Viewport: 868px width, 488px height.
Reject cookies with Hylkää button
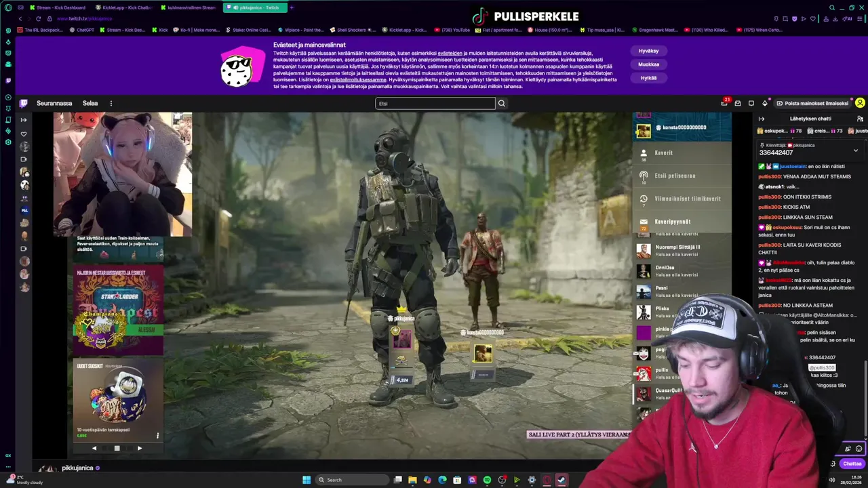(648, 78)
